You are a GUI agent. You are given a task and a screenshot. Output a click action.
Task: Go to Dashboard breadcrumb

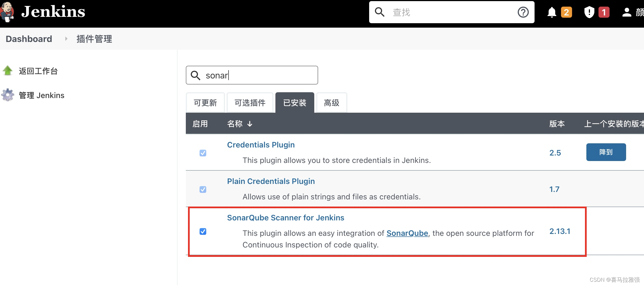pyautogui.click(x=29, y=39)
